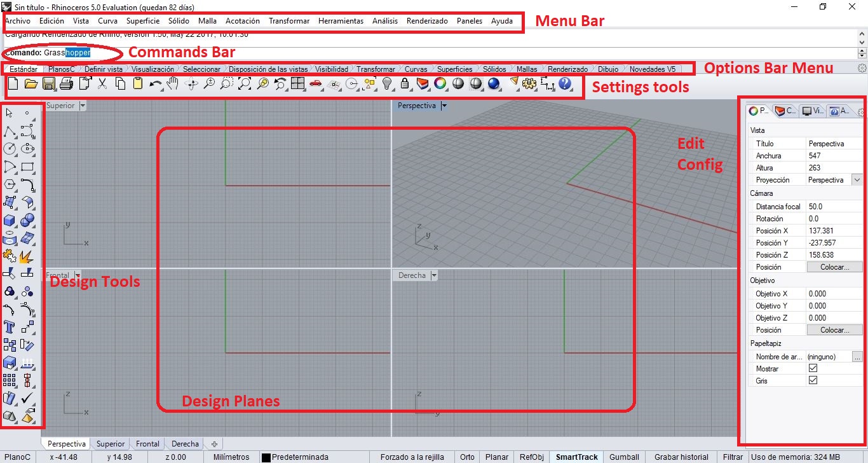
Task: Open the Superficie menu
Action: pos(143,21)
